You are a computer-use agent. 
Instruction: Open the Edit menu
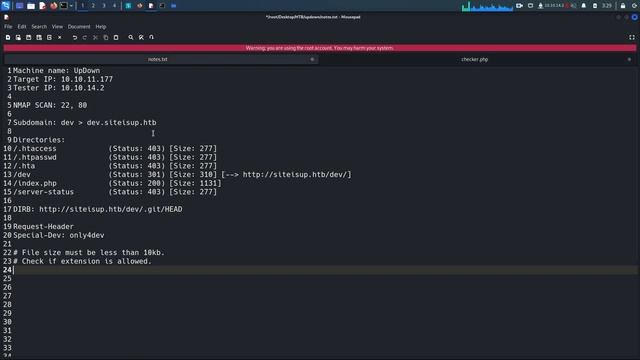pyautogui.click(x=22, y=27)
